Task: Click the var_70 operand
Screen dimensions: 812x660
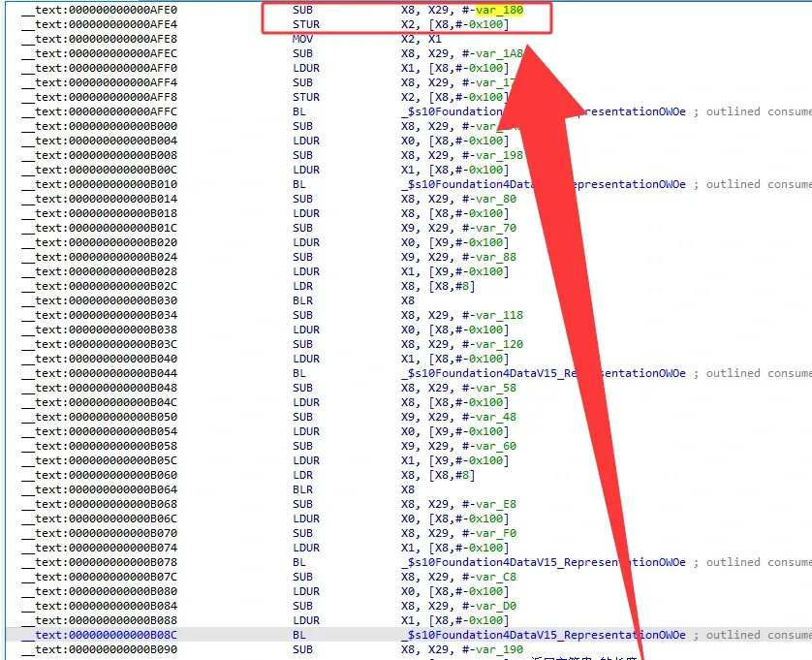Action: coord(496,228)
